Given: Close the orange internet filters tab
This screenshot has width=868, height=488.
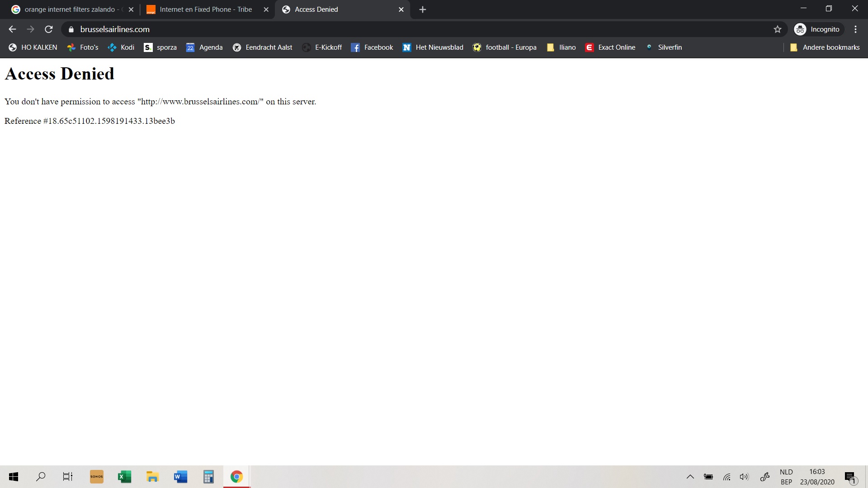Looking at the screenshot, I should point(131,9).
